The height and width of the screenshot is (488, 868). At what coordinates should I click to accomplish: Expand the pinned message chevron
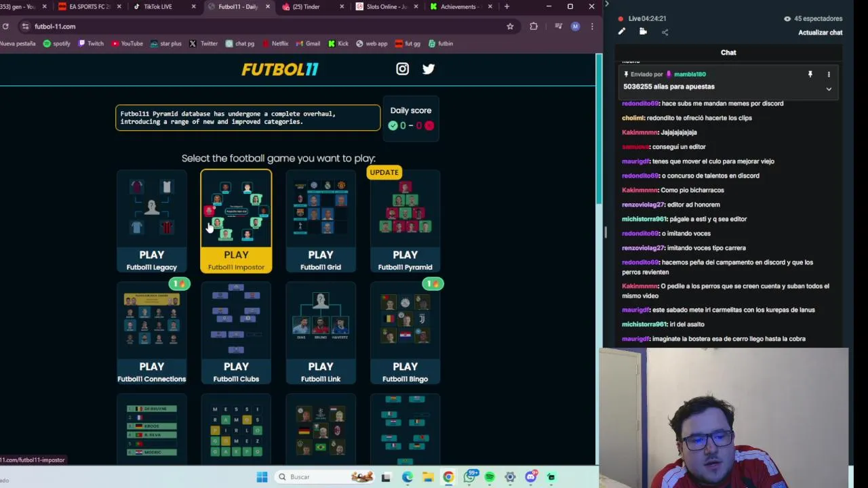click(829, 89)
